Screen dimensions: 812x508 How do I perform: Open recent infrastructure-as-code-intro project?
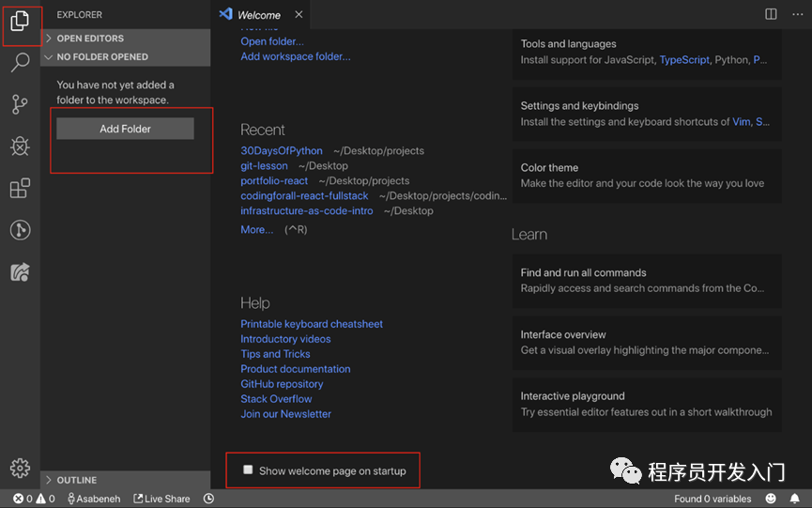pyautogui.click(x=307, y=210)
